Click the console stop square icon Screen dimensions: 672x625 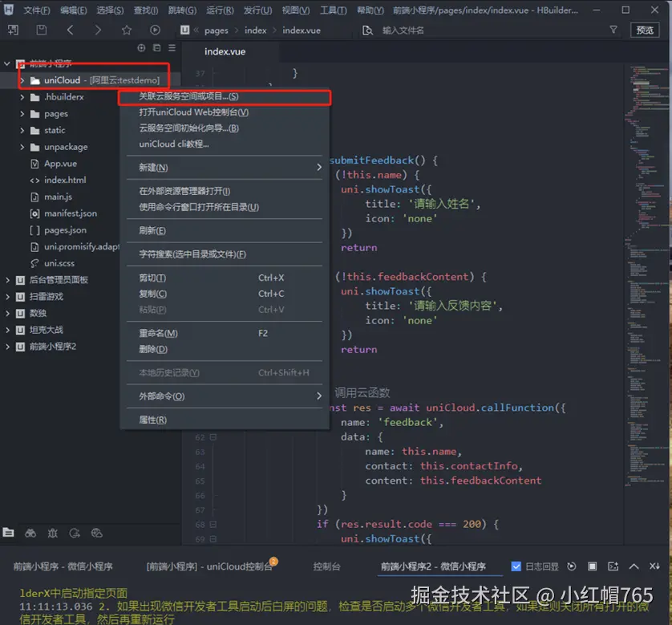pos(592,566)
